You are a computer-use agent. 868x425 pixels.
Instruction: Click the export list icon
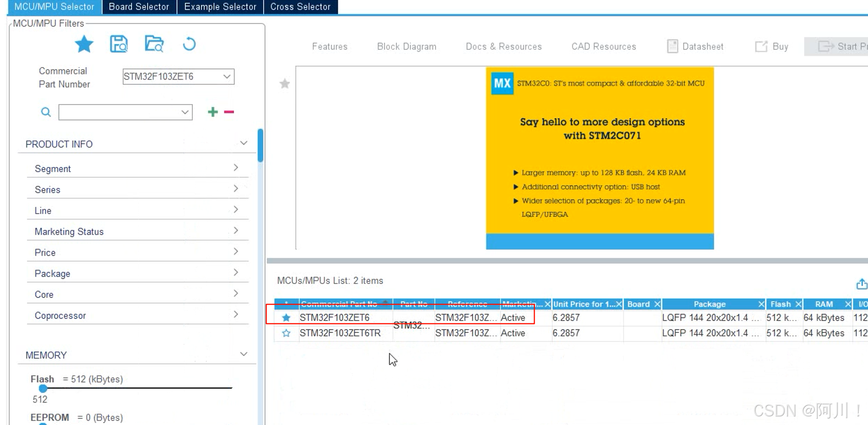coord(861,284)
